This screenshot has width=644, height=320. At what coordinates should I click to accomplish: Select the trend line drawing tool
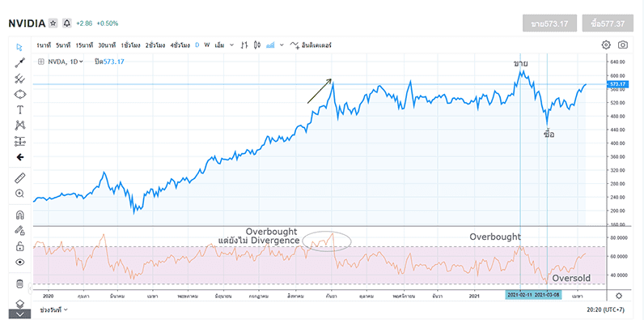pos(19,62)
